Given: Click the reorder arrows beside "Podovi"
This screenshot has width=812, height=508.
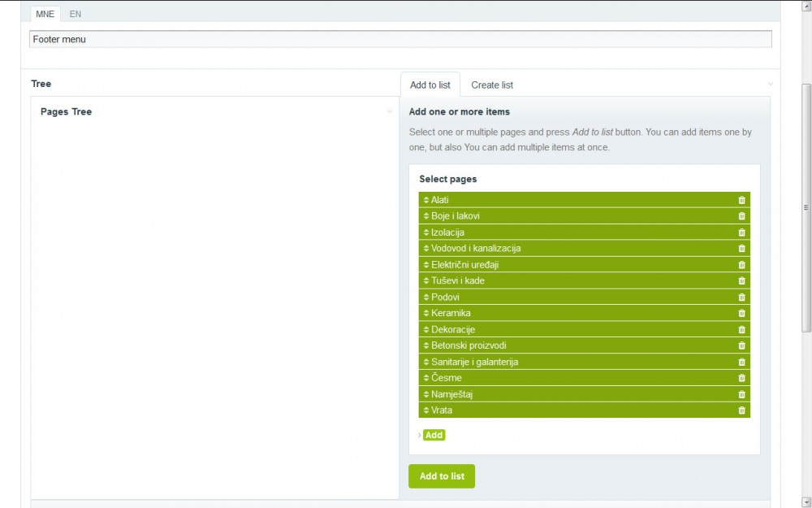Looking at the screenshot, I should coord(425,297).
